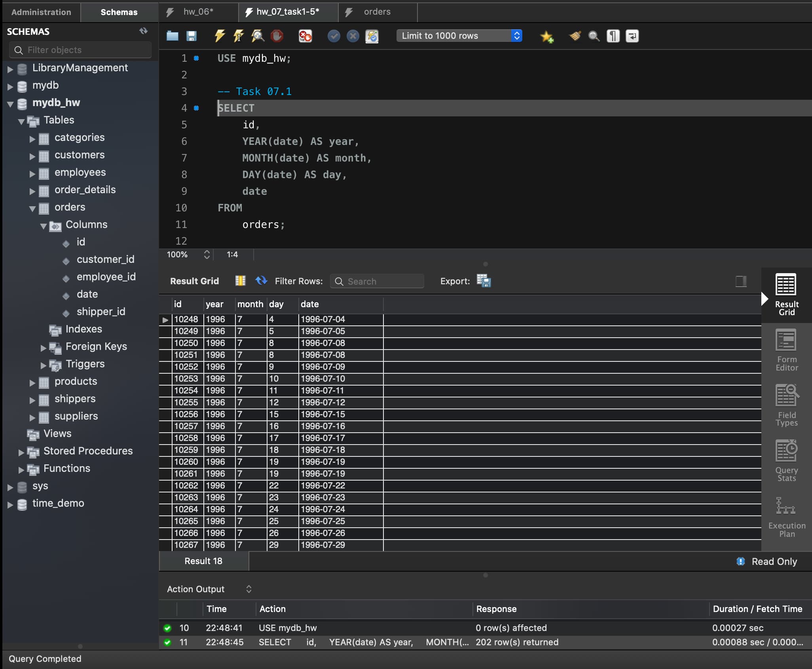
Task: Open Field Types side panel
Action: coord(786,405)
